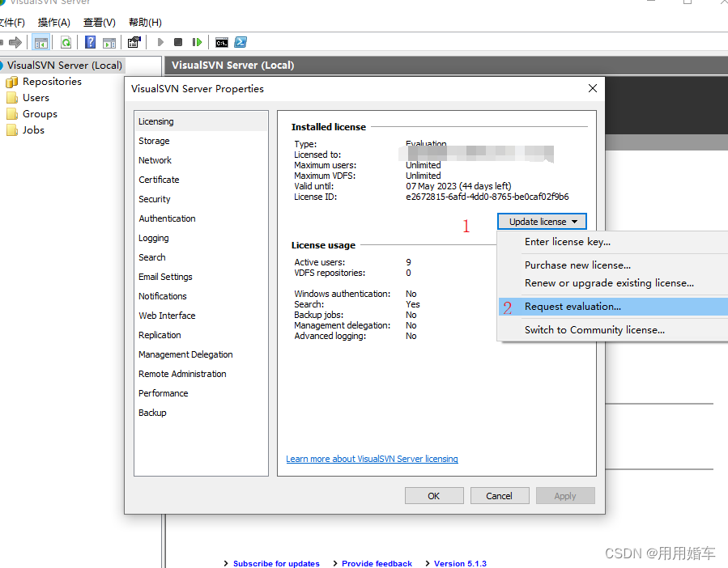The width and height of the screenshot is (728, 568).
Task: Select the Storage settings page
Action: pos(201,141)
